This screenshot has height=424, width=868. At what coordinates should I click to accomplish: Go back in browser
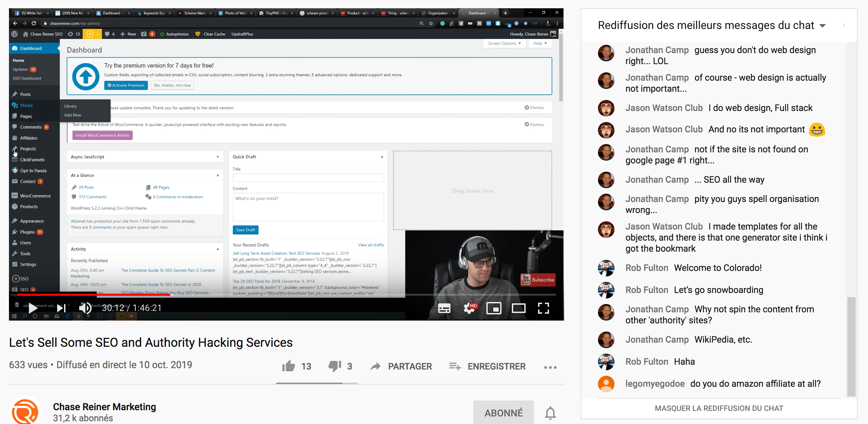[15, 23]
